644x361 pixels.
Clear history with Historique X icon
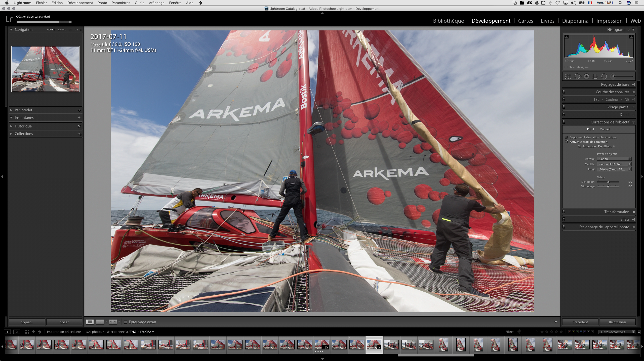[x=79, y=126]
